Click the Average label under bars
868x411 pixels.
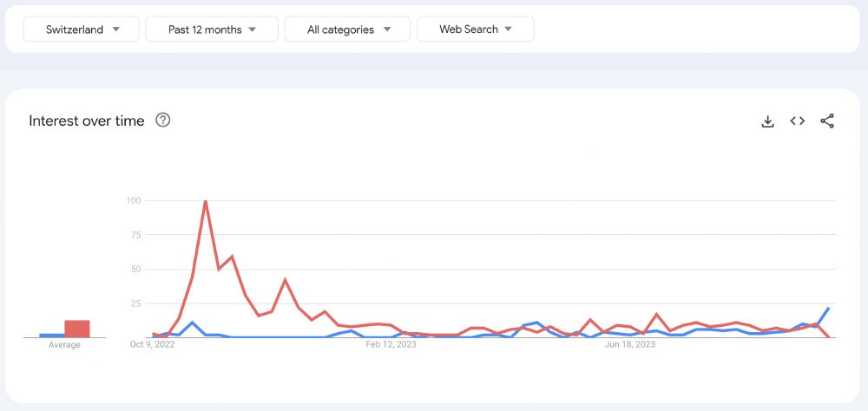pos(64,345)
